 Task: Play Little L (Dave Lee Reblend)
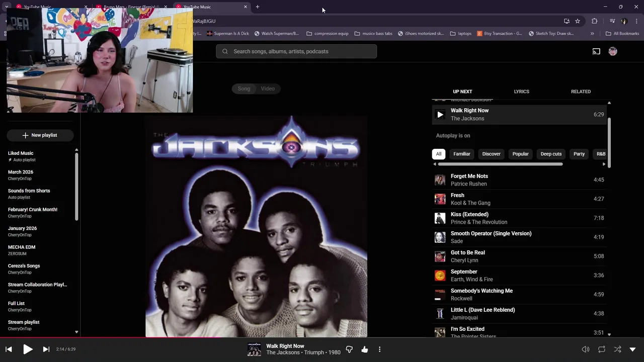click(x=520, y=314)
